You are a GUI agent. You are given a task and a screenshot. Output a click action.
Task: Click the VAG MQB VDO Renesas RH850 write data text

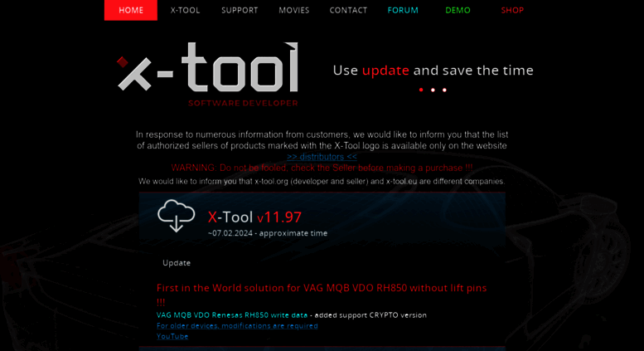pos(232,314)
